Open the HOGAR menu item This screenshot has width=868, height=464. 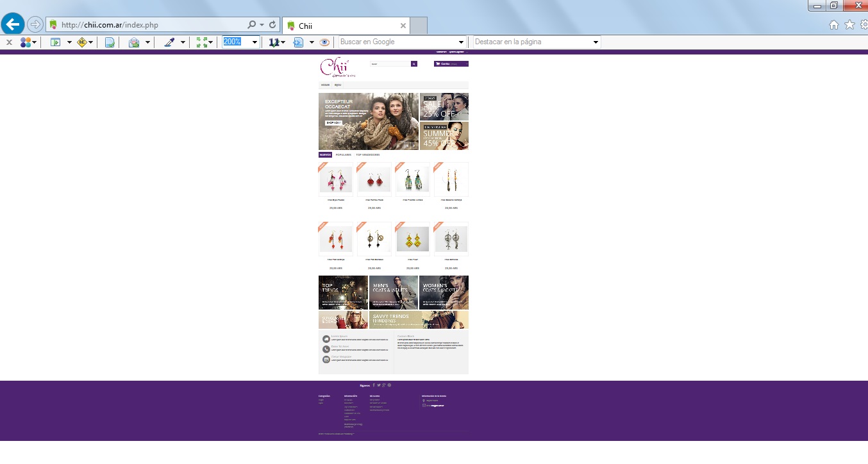pos(326,85)
